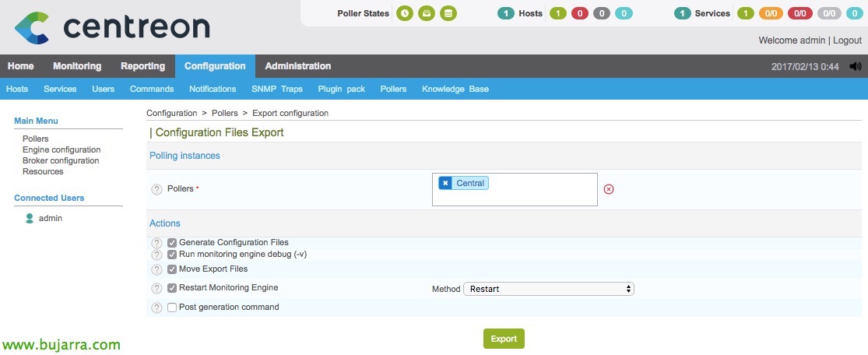This screenshot has width=868, height=355.
Task: Switch to the Administration tab
Action: tap(297, 66)
